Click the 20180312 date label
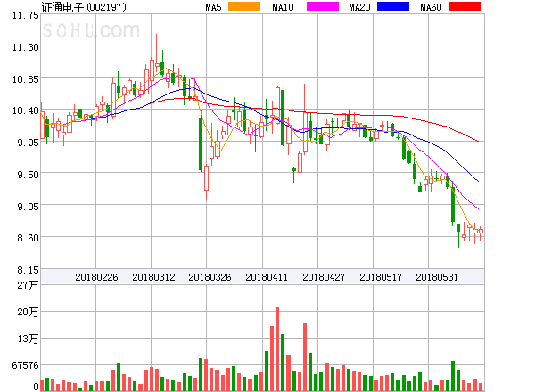535x392 pixels. (153, 277)
